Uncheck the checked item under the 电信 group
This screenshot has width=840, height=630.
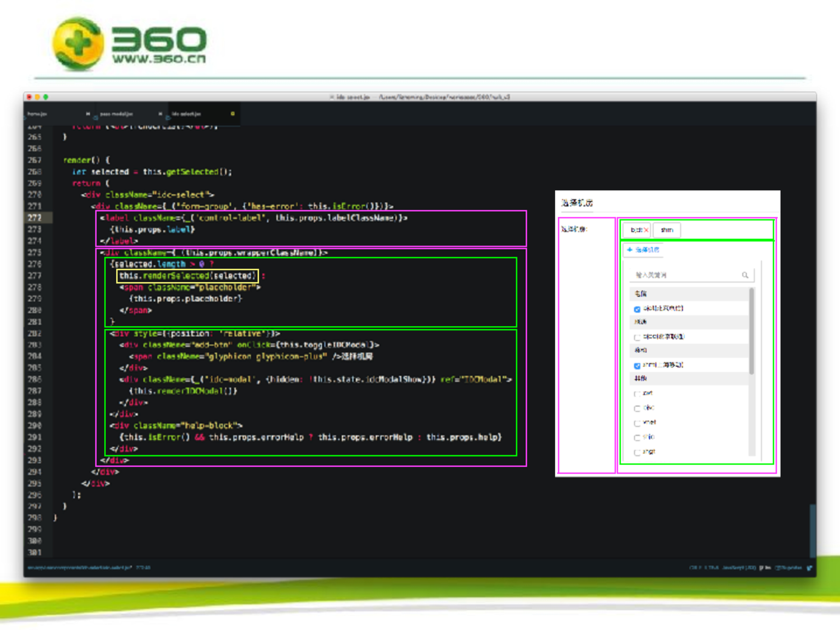[x=637, y=309]
